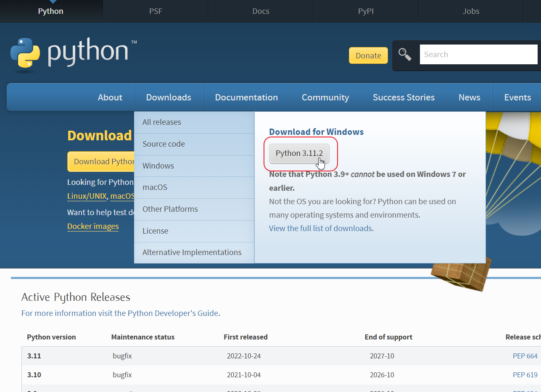Image resolution: width=541 pixels, height=392 pixels.
Task: Click the Python version column header
Action: 51,337
